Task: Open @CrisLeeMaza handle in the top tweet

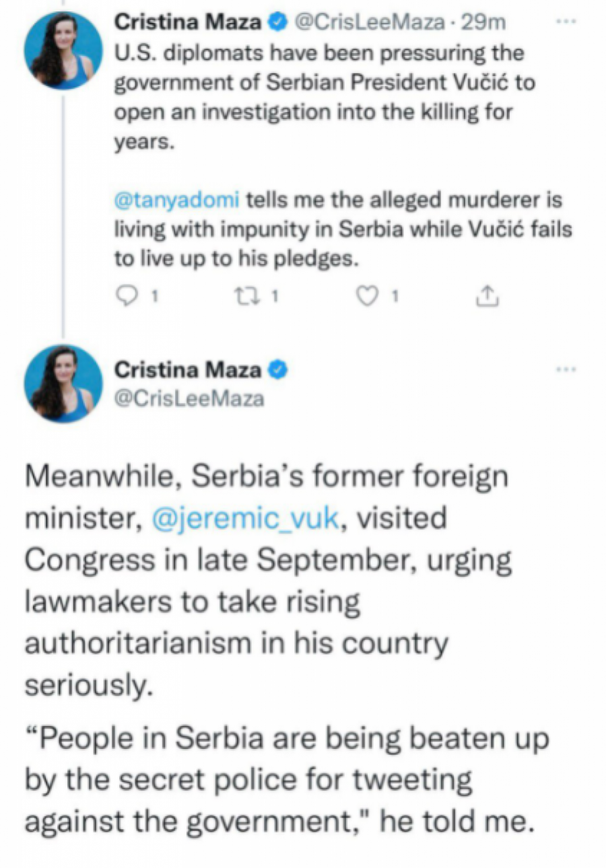Action: 368,23
